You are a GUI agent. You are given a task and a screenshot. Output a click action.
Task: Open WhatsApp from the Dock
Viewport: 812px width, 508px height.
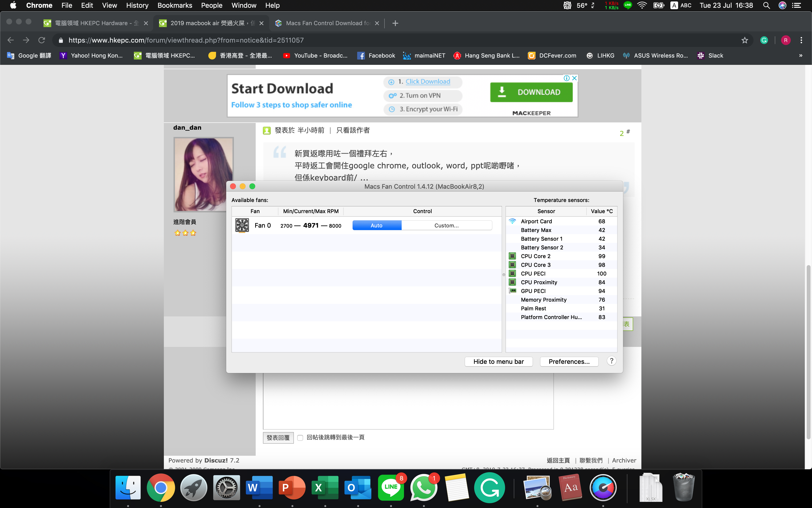tap(424, 487)
